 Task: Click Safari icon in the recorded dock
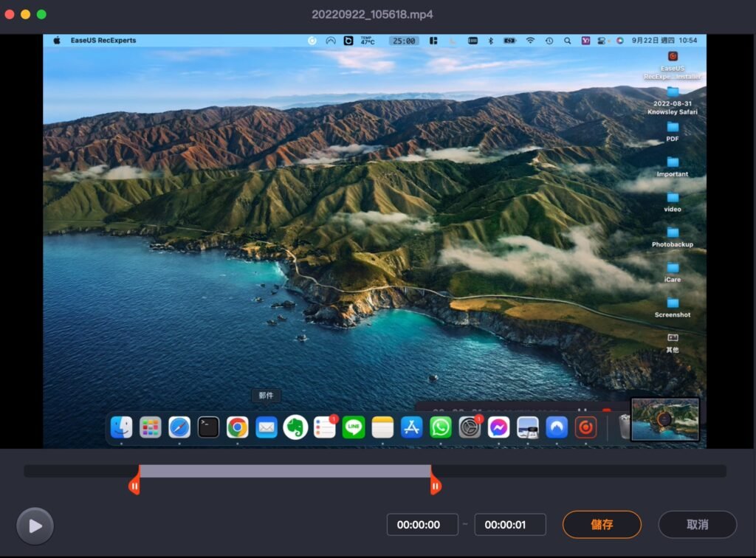click(179, 427)
